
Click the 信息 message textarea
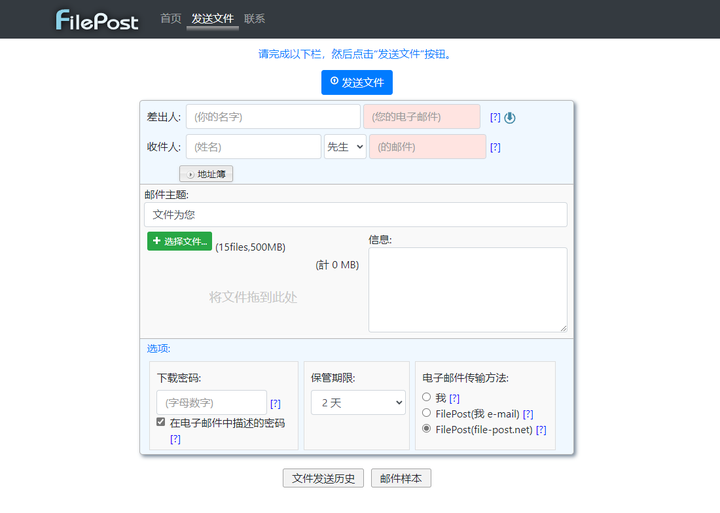(468, 290)
